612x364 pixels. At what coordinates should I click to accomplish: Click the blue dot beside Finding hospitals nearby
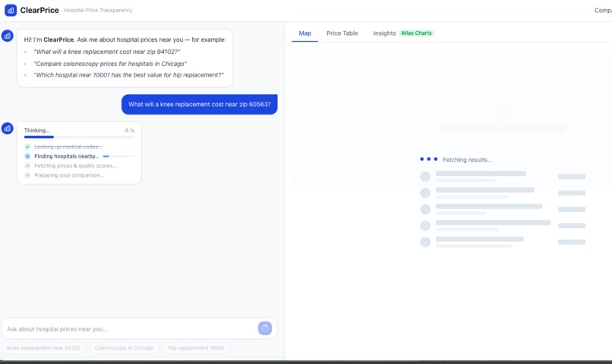point(27,156)
